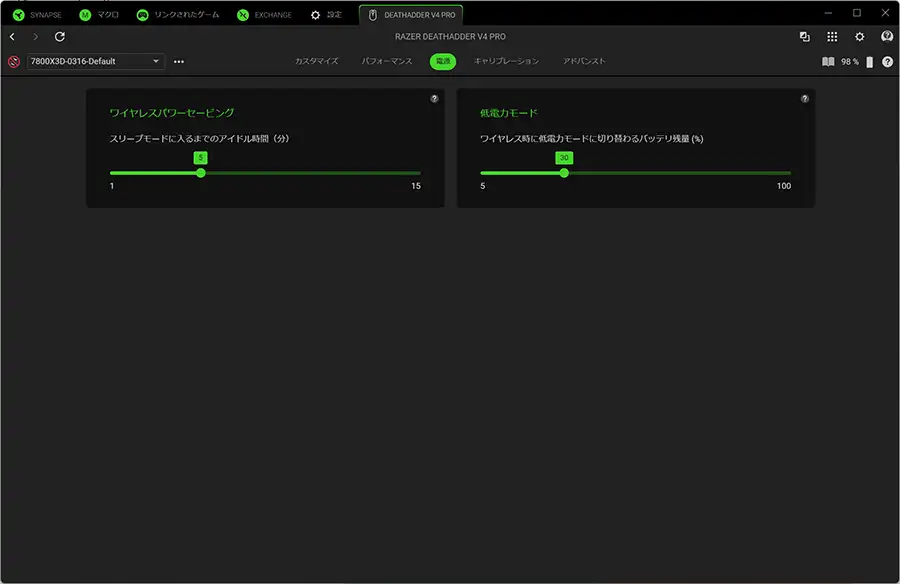The height and width of the screenshot is (584, 900).
Task: Switch to the パフォーマンス section
Action: [387, 61]
